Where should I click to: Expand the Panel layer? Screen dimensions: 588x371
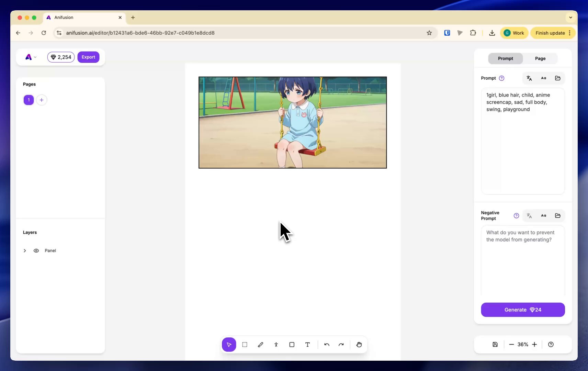pyautogui.click(x=25, y=251)
